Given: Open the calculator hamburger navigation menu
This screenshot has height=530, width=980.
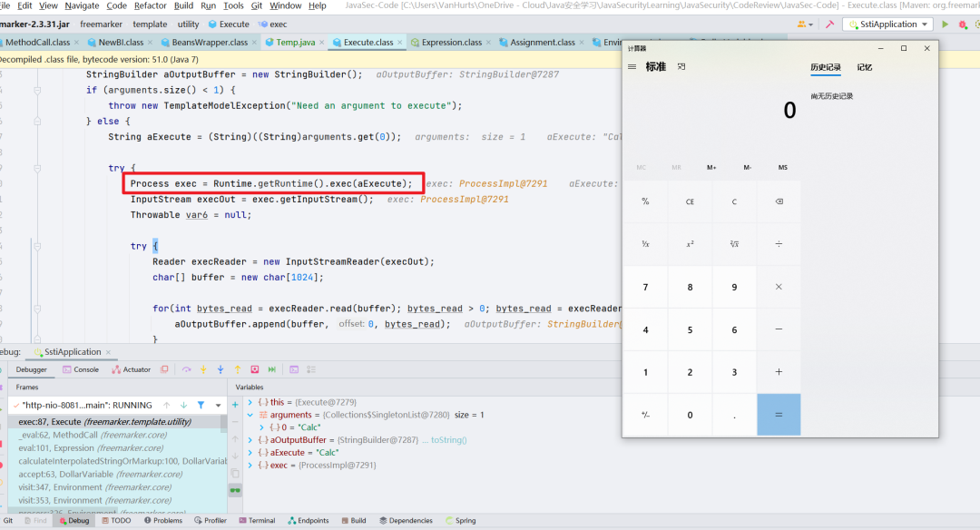Looking at the screenshot, I should tap(632, 66).
